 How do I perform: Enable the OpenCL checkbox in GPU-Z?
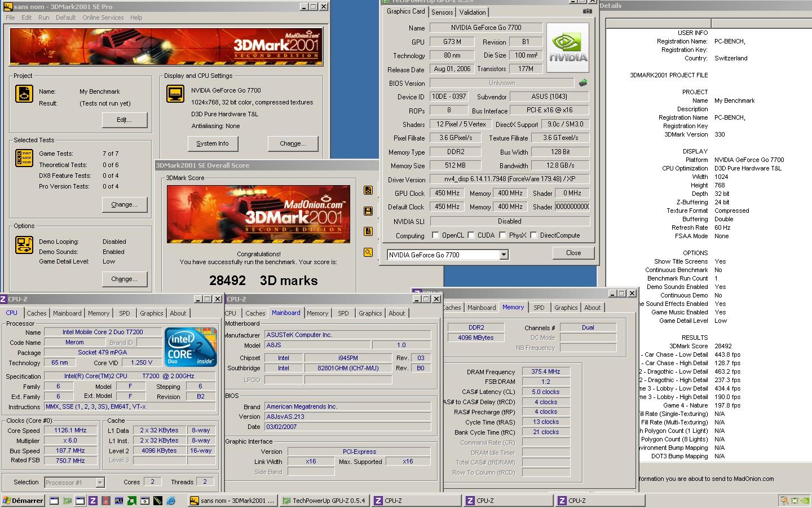coord(435,235)
